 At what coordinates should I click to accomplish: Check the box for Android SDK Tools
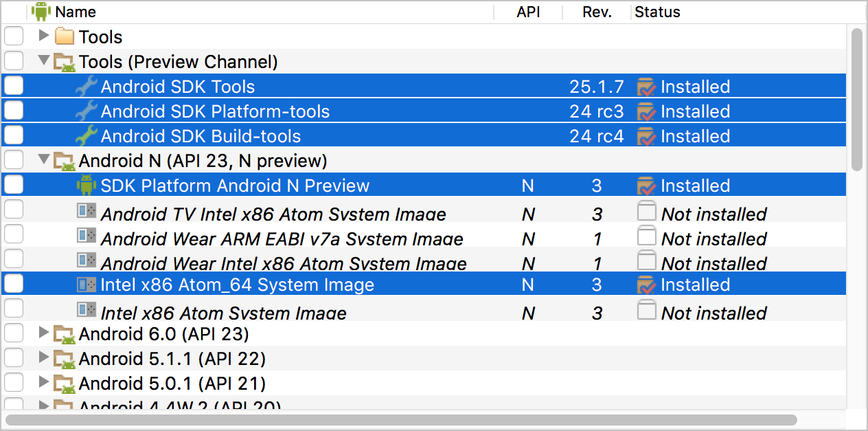tap(14, 87)
